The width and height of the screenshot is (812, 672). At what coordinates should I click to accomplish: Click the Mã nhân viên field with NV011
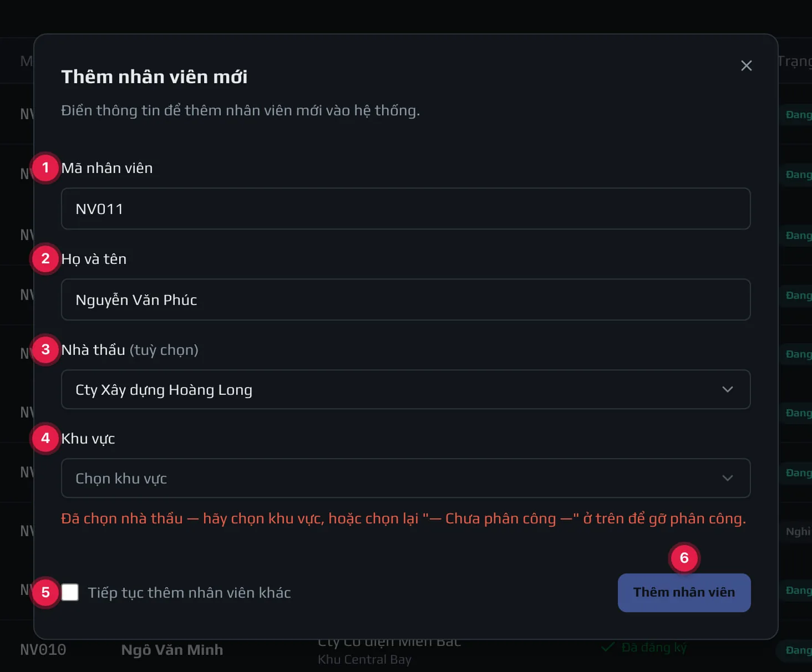pyautogui.click(x=405, y=208)
